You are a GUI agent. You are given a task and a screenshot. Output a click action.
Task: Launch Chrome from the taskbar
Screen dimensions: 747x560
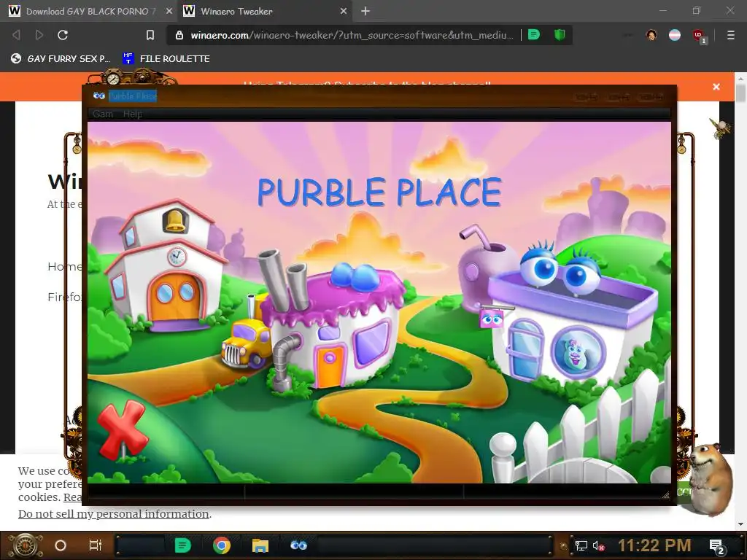[x=222, y=545]
